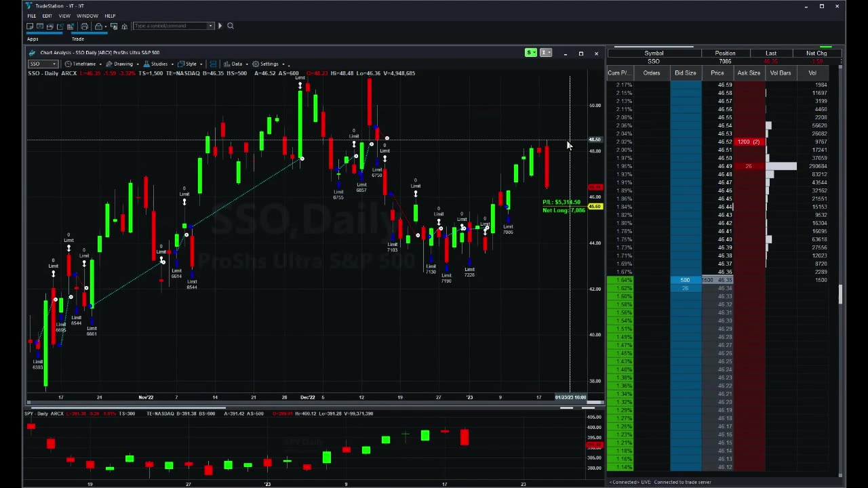Click the Vol column header in Matrix
Screen dimensions: 868x488
tap(812, 73)
